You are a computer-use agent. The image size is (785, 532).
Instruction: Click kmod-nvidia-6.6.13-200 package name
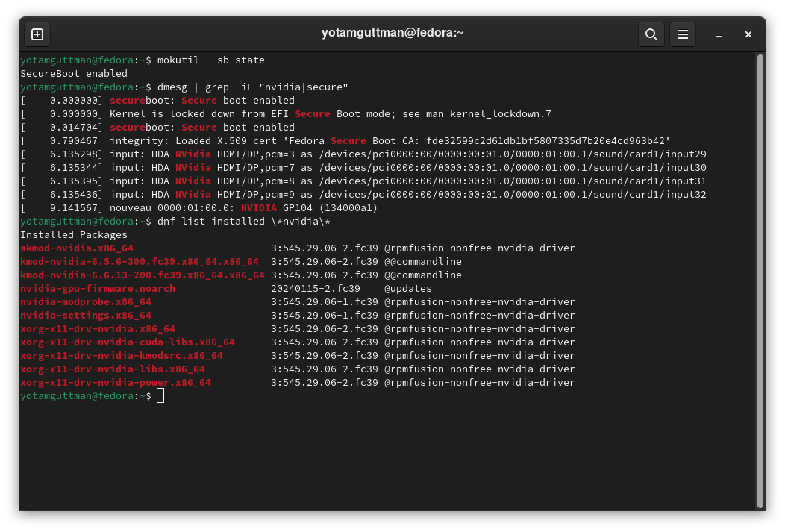point(143,275)
